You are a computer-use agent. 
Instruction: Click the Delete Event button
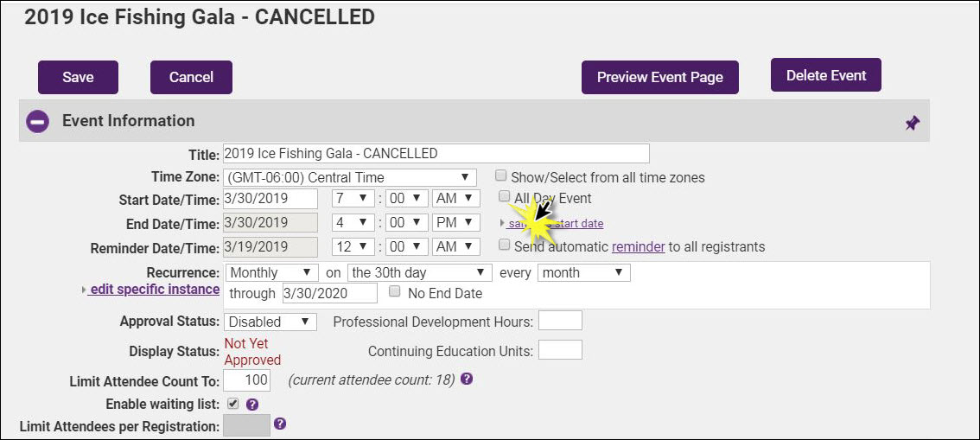coord(825,75)
